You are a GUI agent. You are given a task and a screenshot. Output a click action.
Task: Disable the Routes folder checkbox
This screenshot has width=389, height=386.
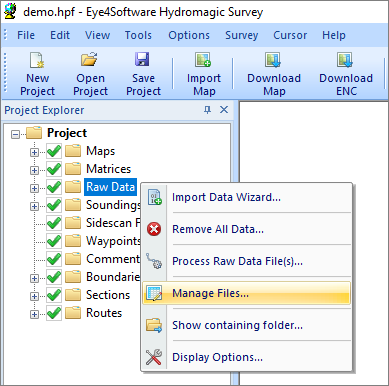54,313
